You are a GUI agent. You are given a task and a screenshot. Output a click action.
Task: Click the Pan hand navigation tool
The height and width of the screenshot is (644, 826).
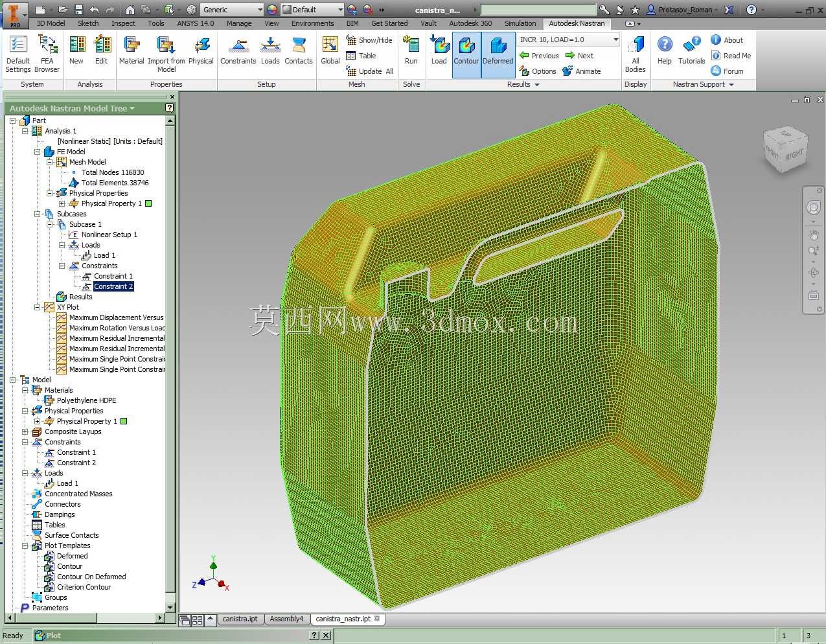[813, 235]
